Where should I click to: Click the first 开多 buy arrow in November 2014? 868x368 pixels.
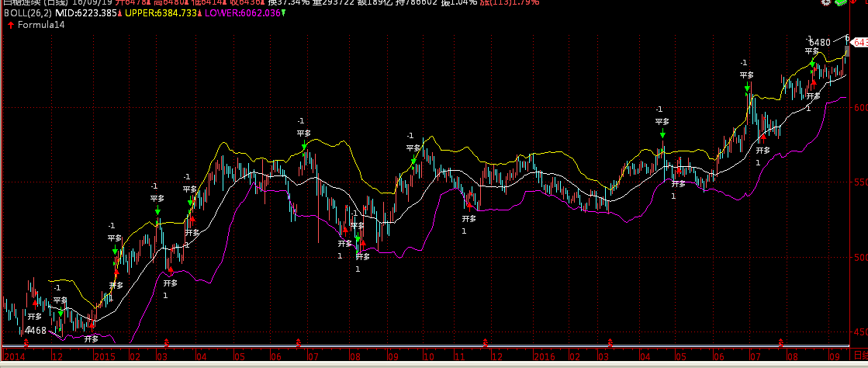(36, 303)
